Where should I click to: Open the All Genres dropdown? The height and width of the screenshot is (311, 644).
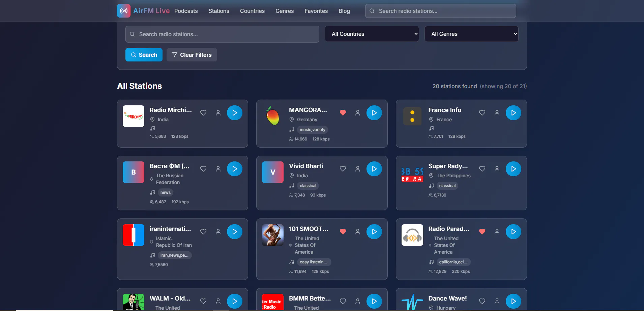click(x=471, y=34)
